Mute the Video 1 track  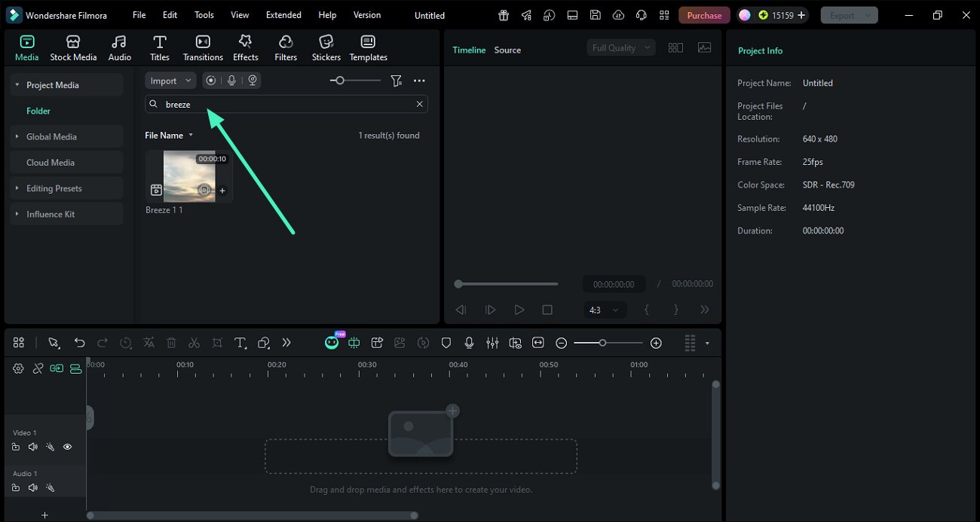pyautogui.click(x=32, y=447)
